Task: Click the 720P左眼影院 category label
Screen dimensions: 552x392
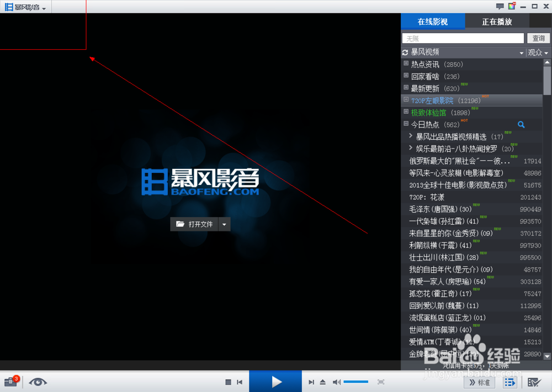Action: pyautogui.click(x=432, y=100)
